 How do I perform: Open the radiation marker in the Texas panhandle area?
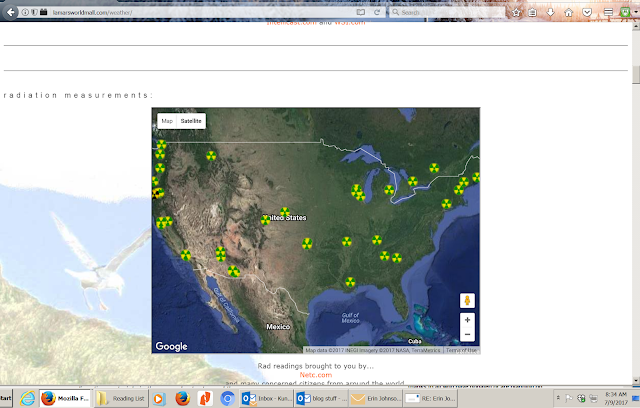click(x=307, y=244)
